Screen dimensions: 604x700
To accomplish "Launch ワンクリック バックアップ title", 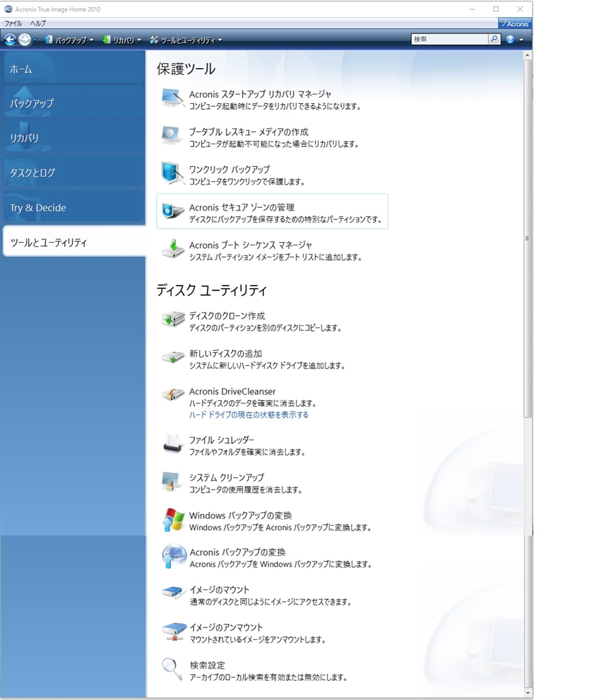I will coord(230,170).
